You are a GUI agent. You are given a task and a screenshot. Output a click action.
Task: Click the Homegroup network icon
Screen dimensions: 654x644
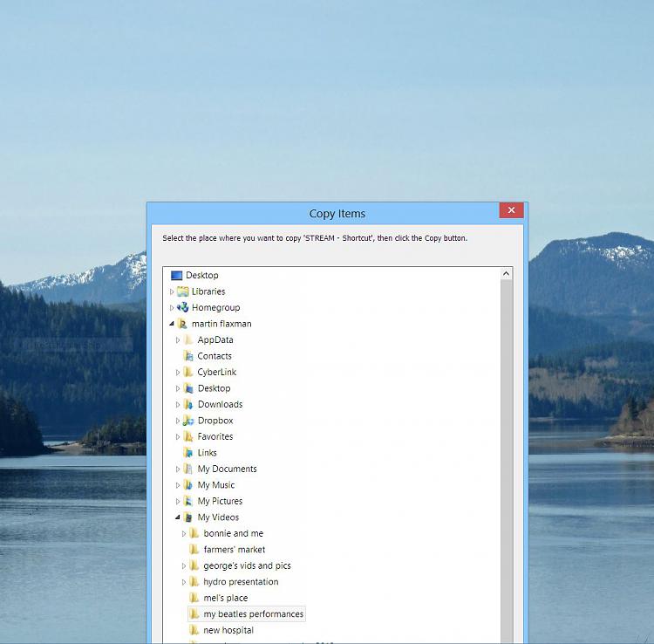point(183,307)
